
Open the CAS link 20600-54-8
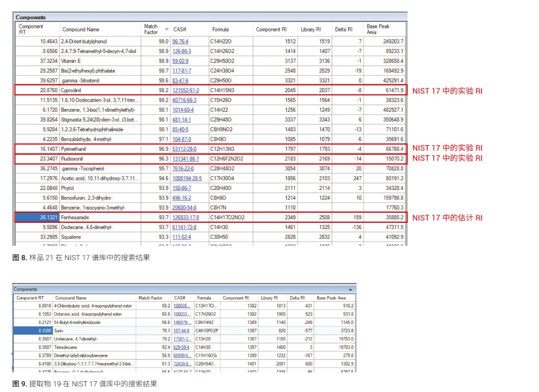coord(185,208)
